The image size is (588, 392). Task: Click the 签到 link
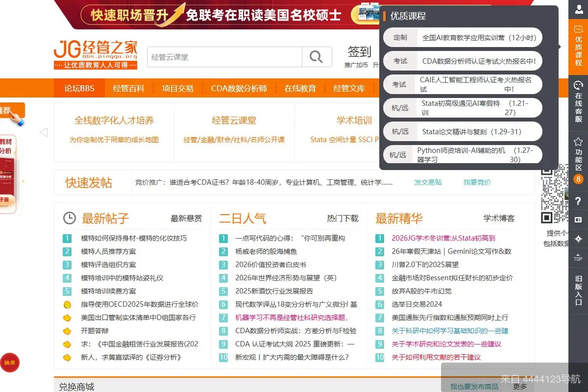coord(360,51)
